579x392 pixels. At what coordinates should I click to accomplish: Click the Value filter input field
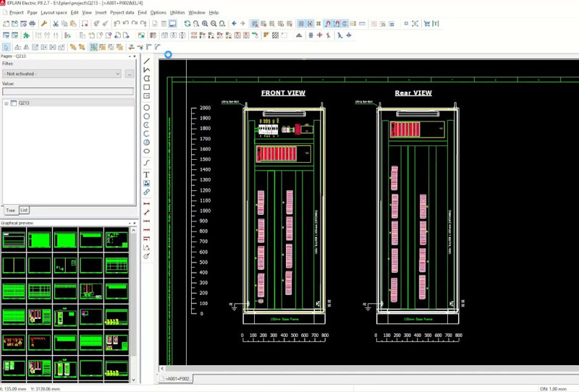pos(67,91)
